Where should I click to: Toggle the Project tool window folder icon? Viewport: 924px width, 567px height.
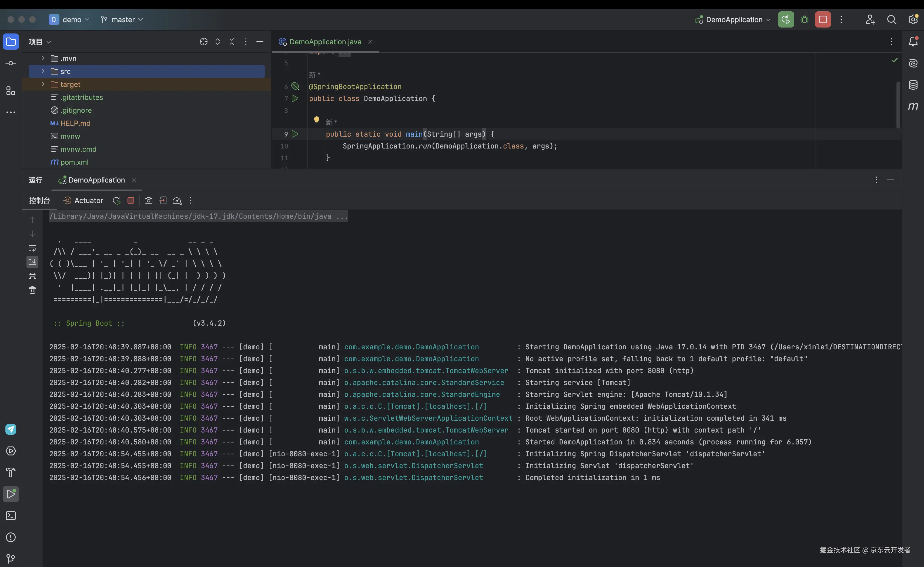(x=11, y=42)
